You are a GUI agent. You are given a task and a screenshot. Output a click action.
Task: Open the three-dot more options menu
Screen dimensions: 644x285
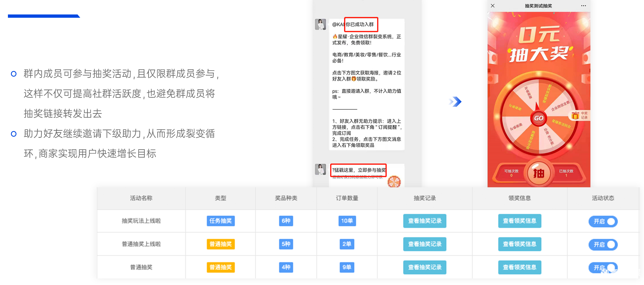pos(583,6)
